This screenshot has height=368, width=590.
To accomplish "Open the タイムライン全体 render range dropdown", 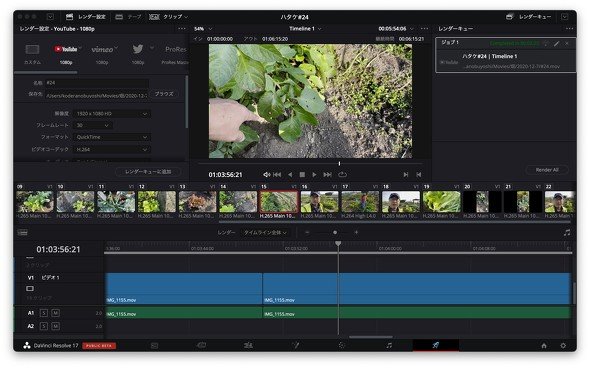I will pyautogui.click(x=265, y=233).
